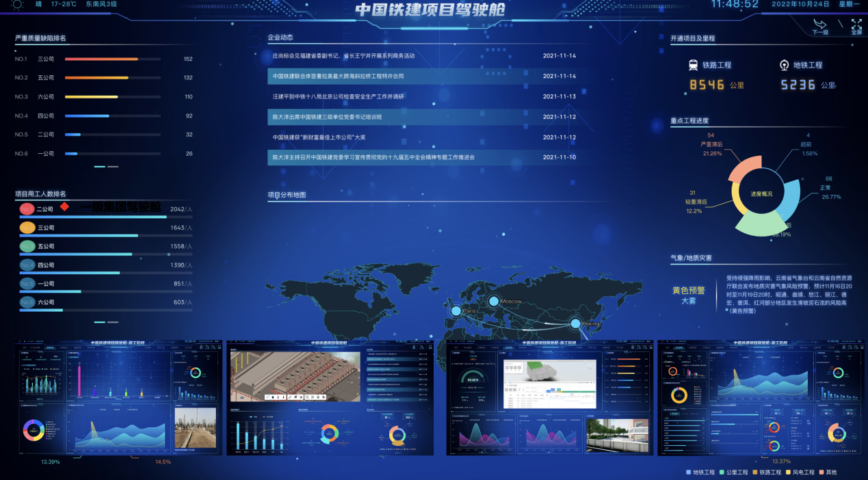Click the Peking map marker
The width and height of the screenshot is (868, 480).
[x=575, y=323]
